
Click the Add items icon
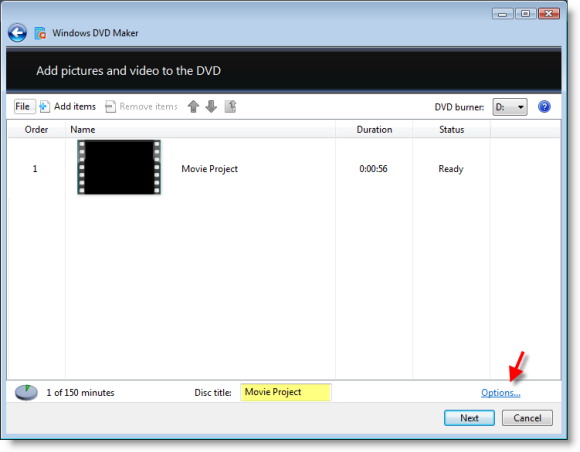click(44, 107)
